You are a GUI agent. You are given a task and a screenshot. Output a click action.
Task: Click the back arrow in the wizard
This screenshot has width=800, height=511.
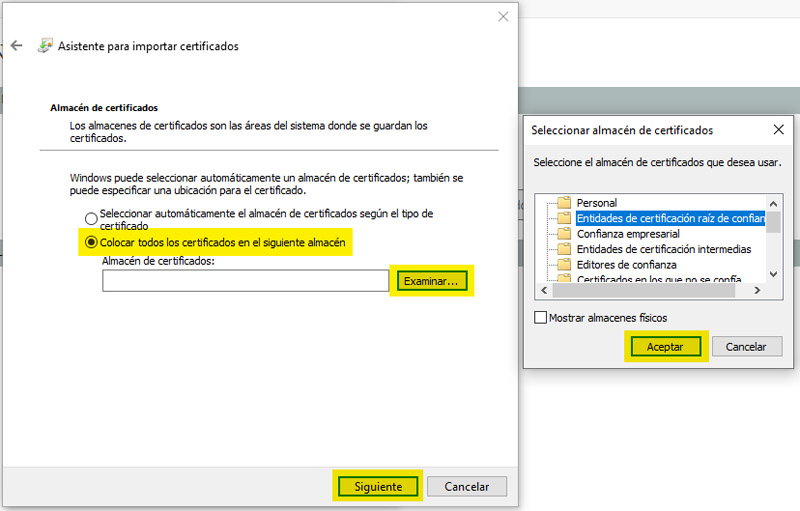[16, 46]
